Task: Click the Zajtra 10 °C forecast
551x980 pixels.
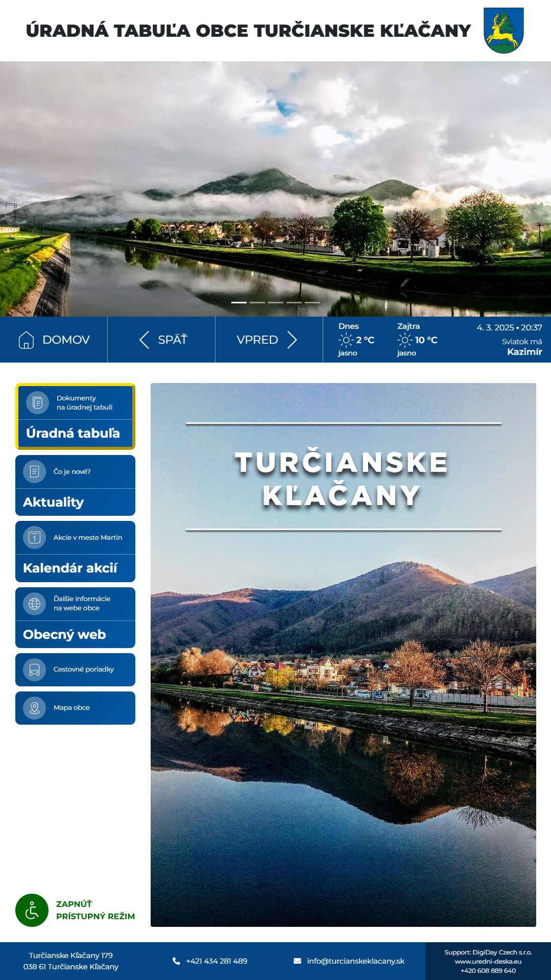Action: tap(417, 340)
